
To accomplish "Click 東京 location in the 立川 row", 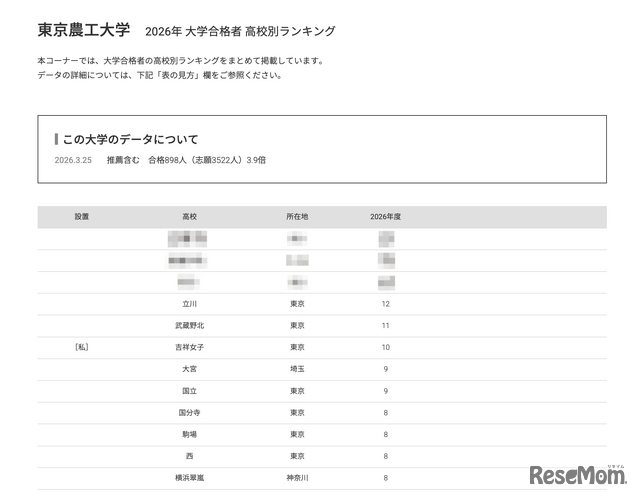I will pos(297,304).
